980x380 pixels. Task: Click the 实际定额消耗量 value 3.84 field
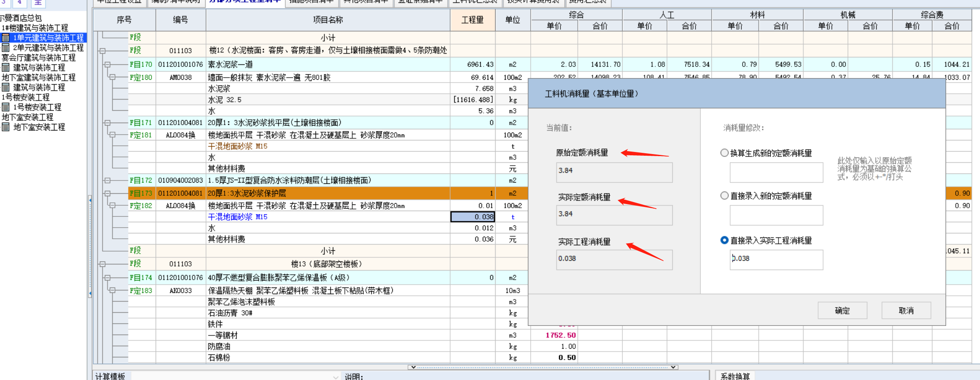click(x=615, y=215)
